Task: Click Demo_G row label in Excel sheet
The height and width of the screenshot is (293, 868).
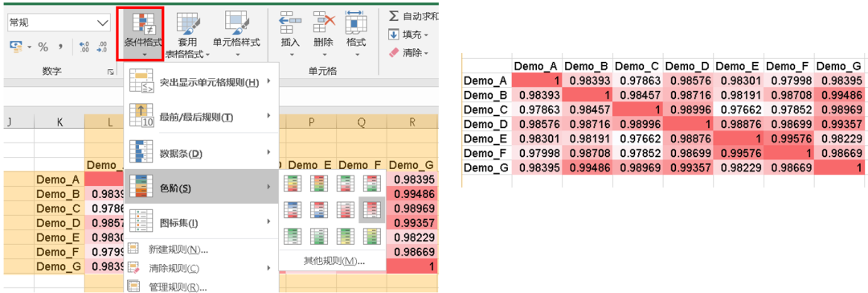Action: click(59, 266)
